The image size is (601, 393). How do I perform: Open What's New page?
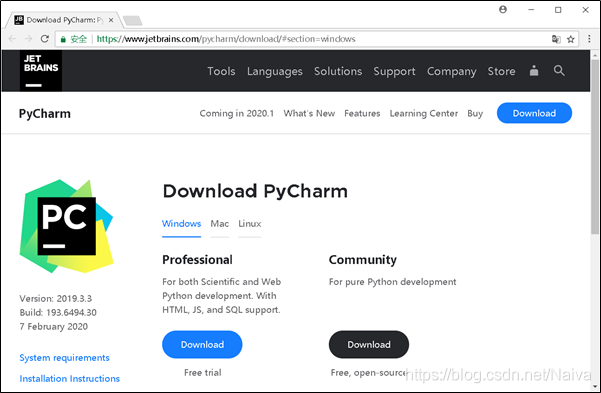(309, 113)
